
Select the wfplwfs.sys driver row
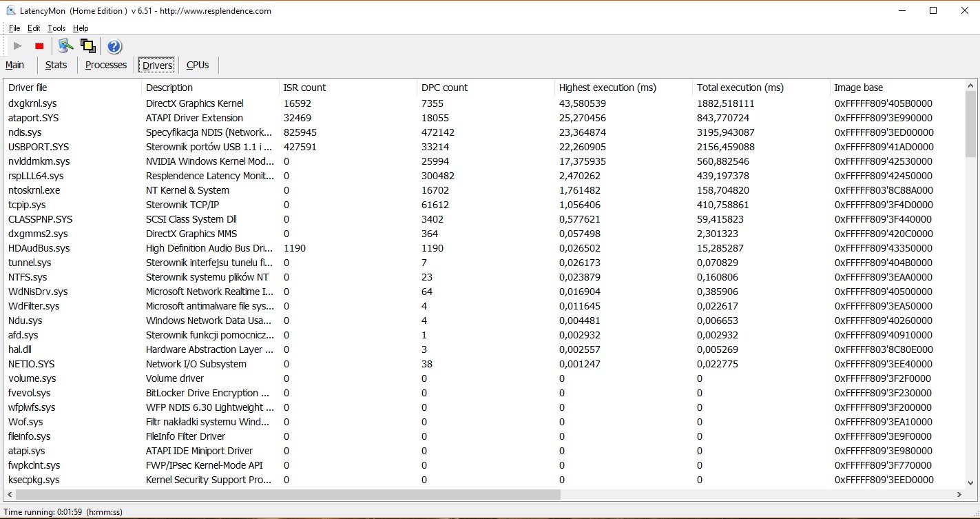click(x=484, y=407)
